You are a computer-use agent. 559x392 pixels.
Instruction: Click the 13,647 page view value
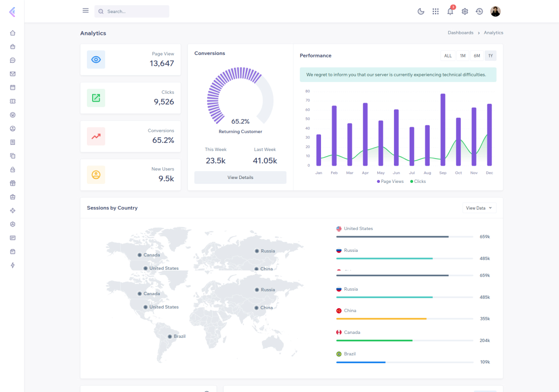pos(162,63)
